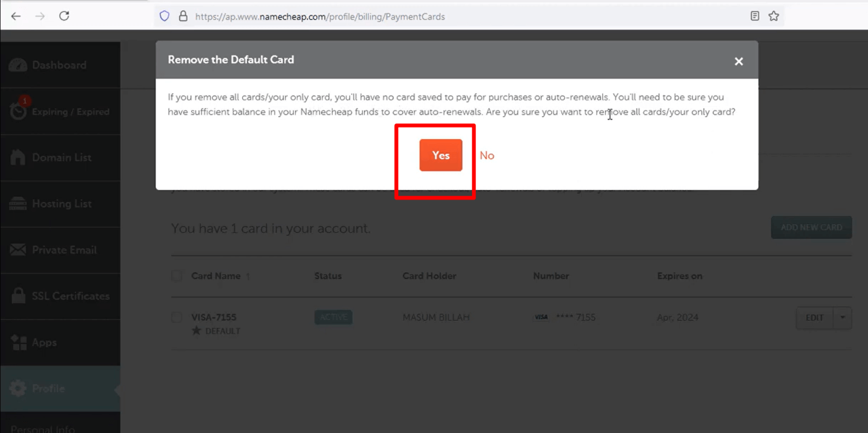Click the Apr, 2024 expiry date
The image size is (868, 433).
coord(677,317)
